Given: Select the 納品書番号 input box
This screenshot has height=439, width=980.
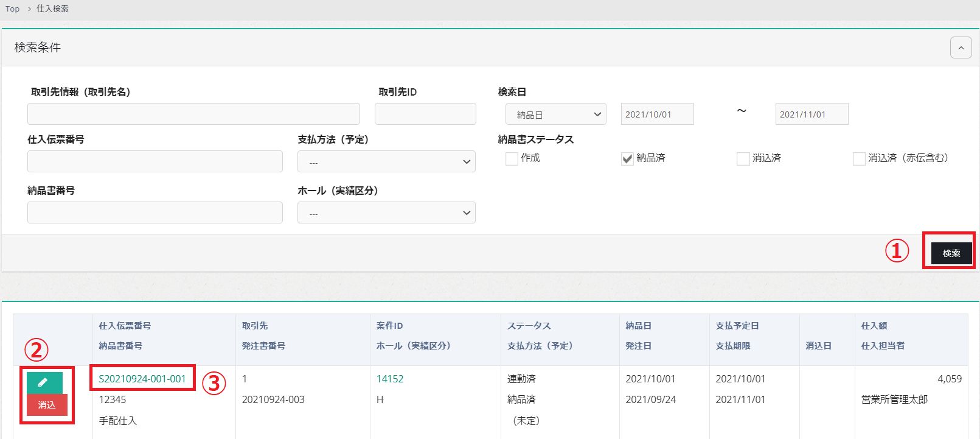Looking at the screenshot, I should click(x=155, y=212).
